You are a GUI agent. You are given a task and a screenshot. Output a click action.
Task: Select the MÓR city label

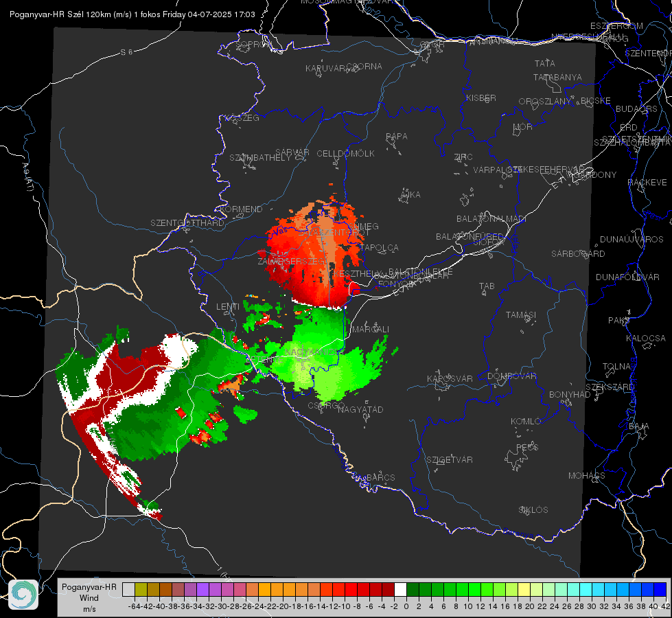point(523,126)
